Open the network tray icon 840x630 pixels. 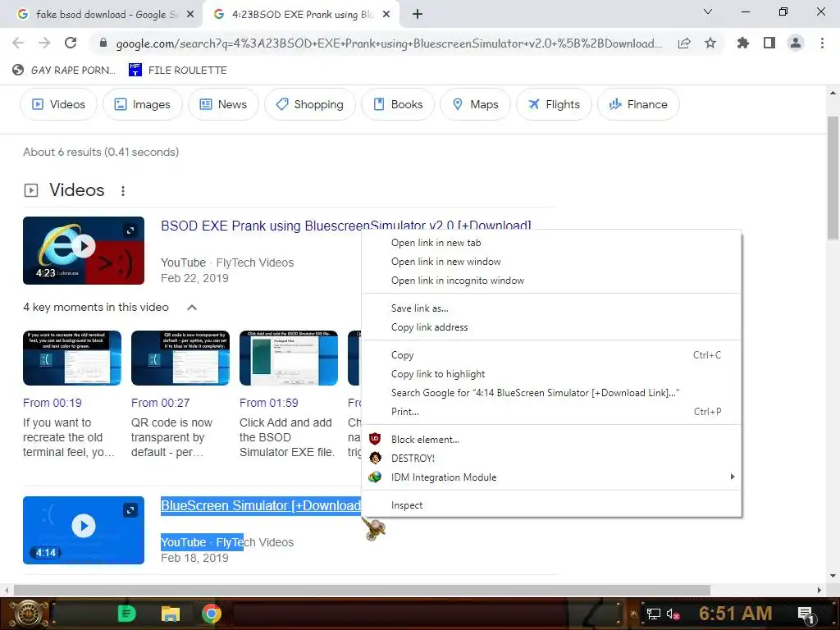653,614
